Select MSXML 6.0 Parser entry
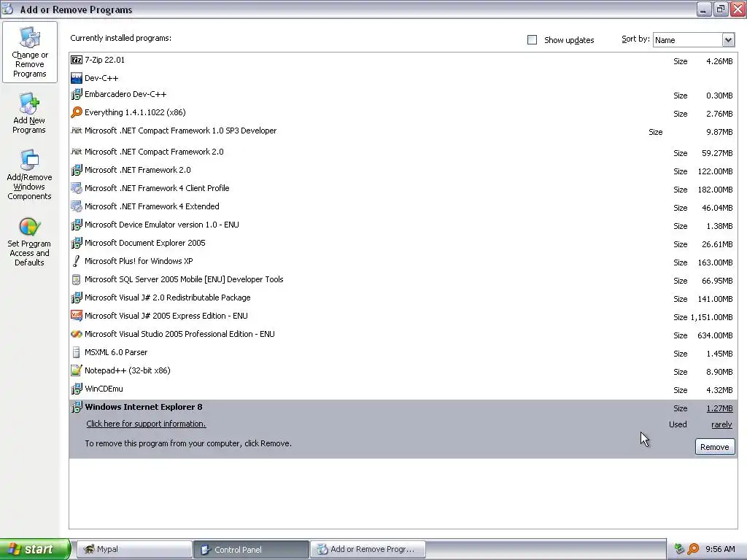Viewport: 747px width, 560px height. coord(403,353)
